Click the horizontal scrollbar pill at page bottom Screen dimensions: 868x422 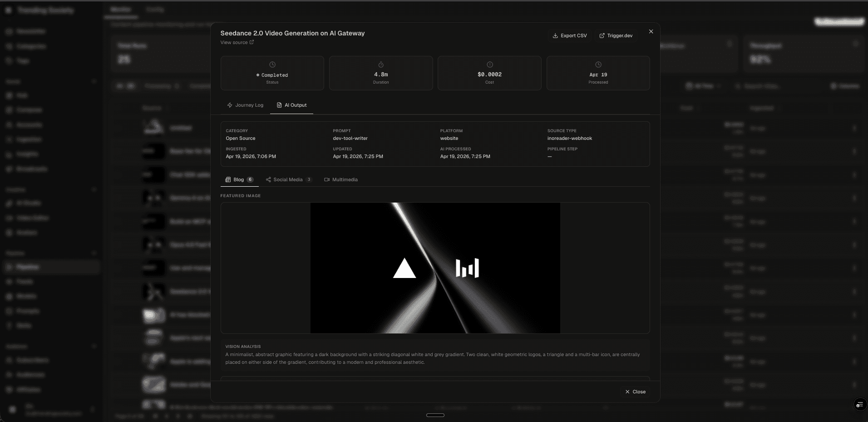click(x=434, y=415)
